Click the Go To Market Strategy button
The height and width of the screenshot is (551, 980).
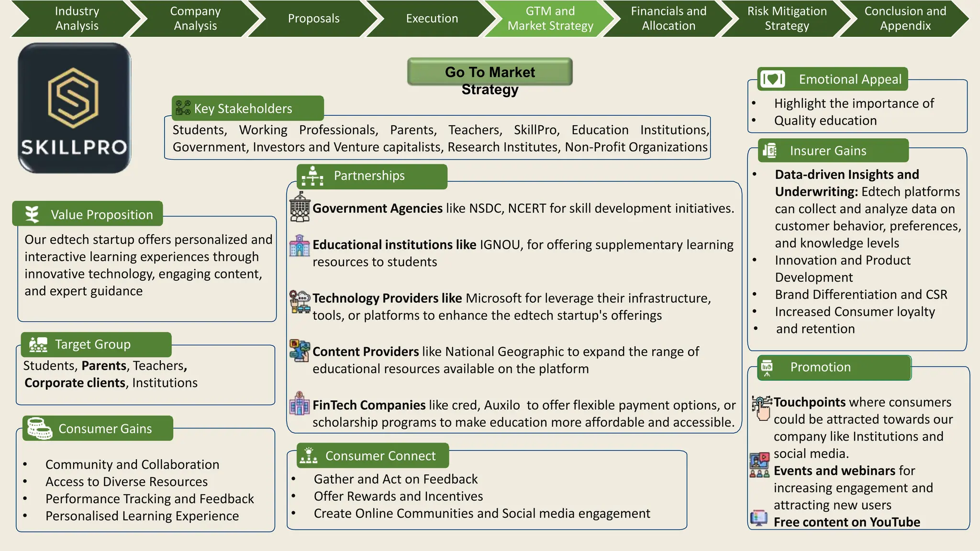coord(490,72)
